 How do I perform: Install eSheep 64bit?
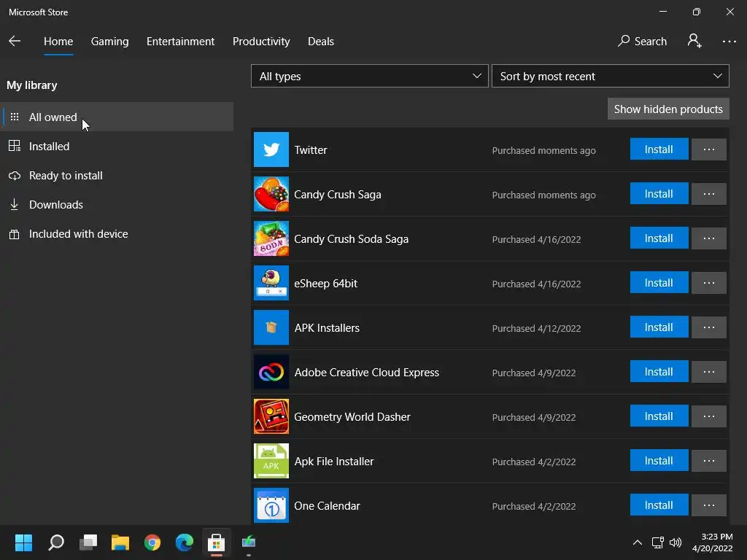[x=659, y=282]
